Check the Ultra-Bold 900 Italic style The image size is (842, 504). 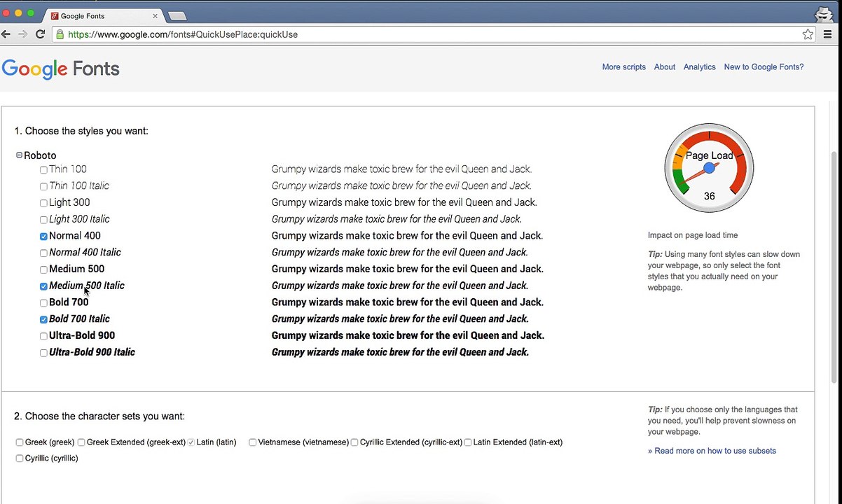click(43, 353)
